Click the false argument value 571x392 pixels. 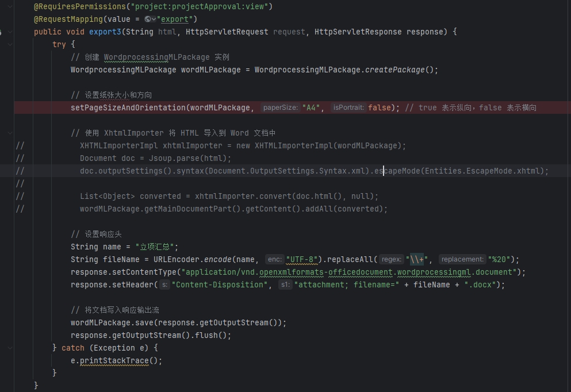pyautogui.click(x=379, y=107)
